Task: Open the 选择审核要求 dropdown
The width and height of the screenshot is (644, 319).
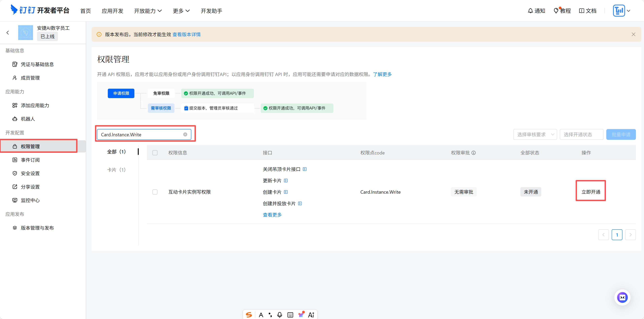Action: [535, 134]
